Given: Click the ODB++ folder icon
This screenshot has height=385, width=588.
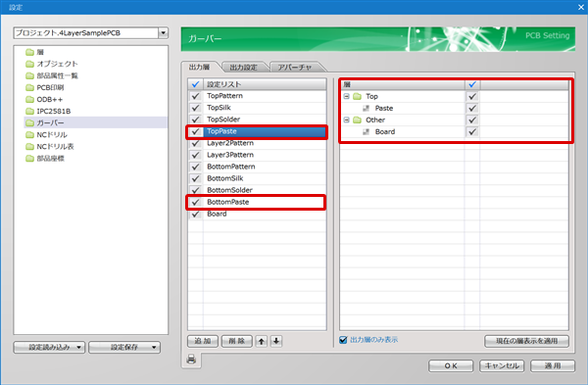Looking at the screenshot, I should coord(30,99).
